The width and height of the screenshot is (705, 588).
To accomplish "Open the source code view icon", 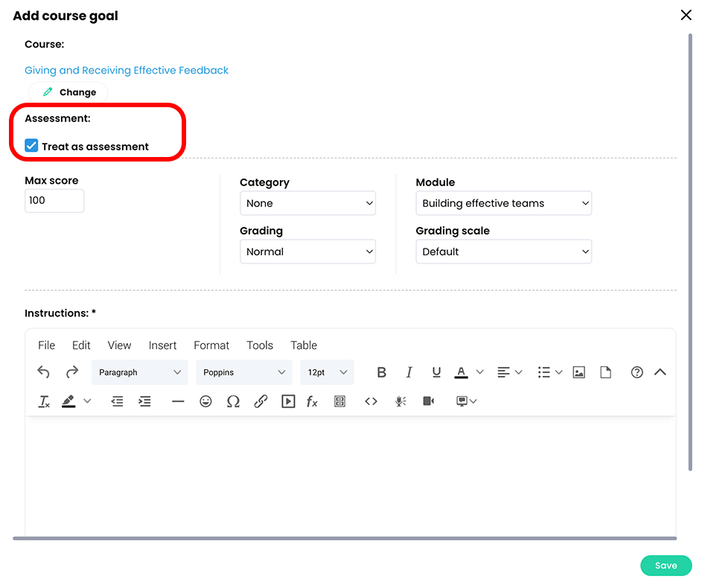I will coord(371,401).
